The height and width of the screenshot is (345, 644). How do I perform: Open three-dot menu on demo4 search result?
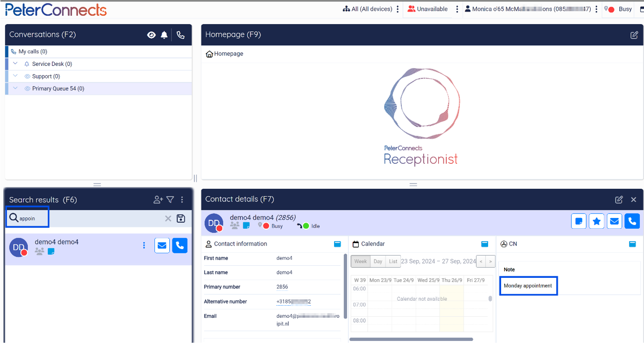144,245
